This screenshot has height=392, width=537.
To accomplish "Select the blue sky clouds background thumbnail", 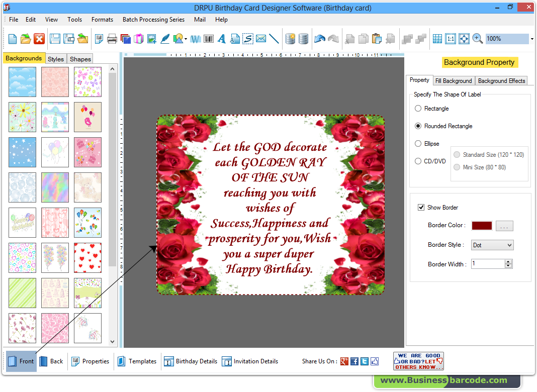I will 22,82.
